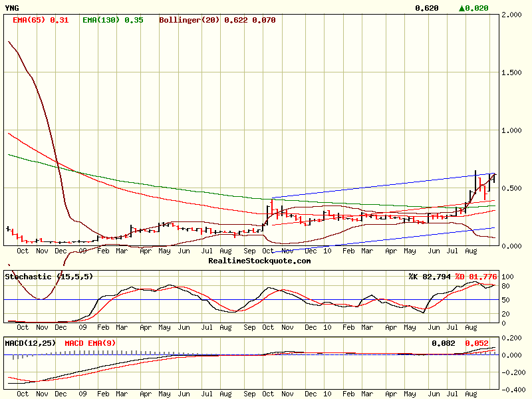Image resolution: width=532 pixels, height=399 pixels.
Task: Click the 0.620 last price at top
Action: point(427,8)
